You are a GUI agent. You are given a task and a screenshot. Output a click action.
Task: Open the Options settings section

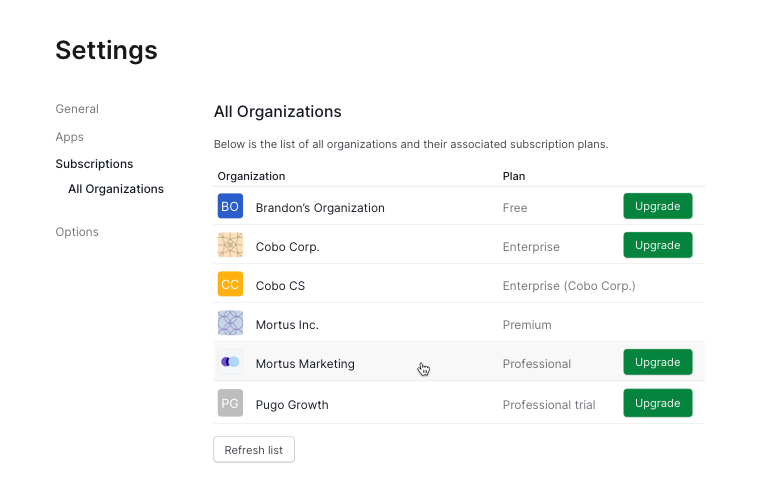(77, 232)
